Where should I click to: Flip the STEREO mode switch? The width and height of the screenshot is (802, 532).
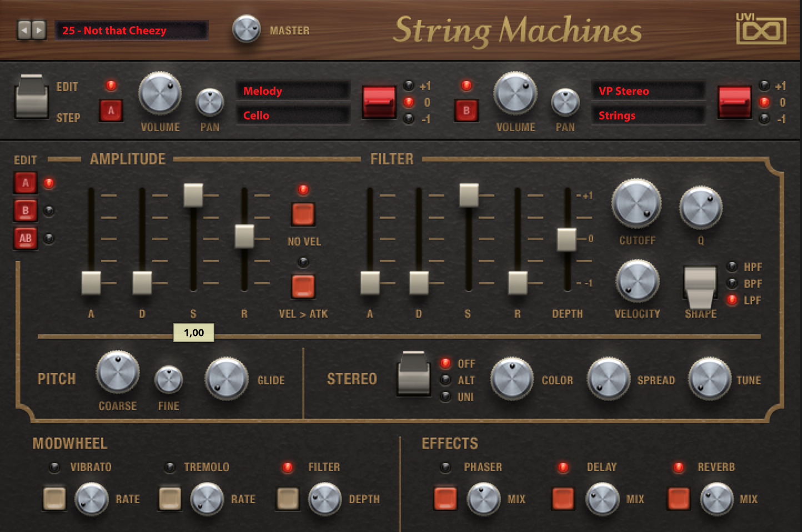(414, 373)
